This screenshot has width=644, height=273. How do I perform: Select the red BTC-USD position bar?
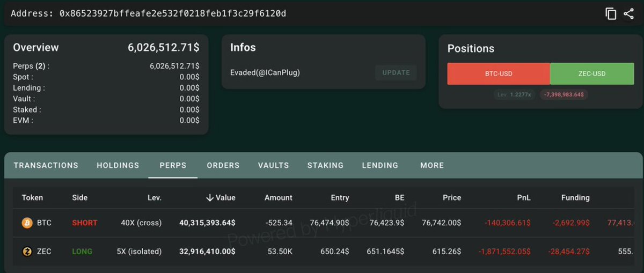pyautogui.click(x=499, y=73)
